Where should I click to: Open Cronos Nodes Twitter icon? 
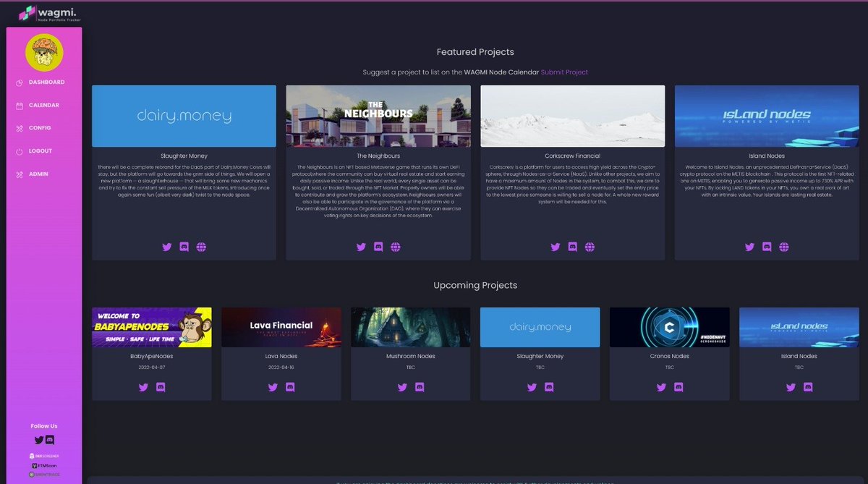[x=661, y=387]
